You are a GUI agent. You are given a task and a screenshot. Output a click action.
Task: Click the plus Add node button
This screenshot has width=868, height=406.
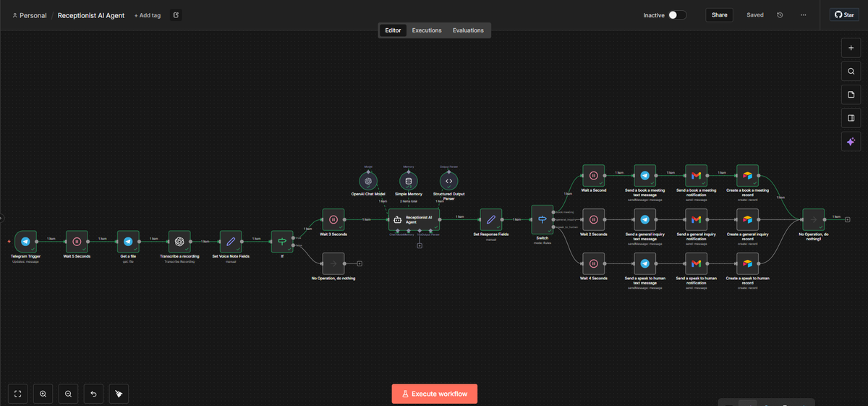pos(851,48)
